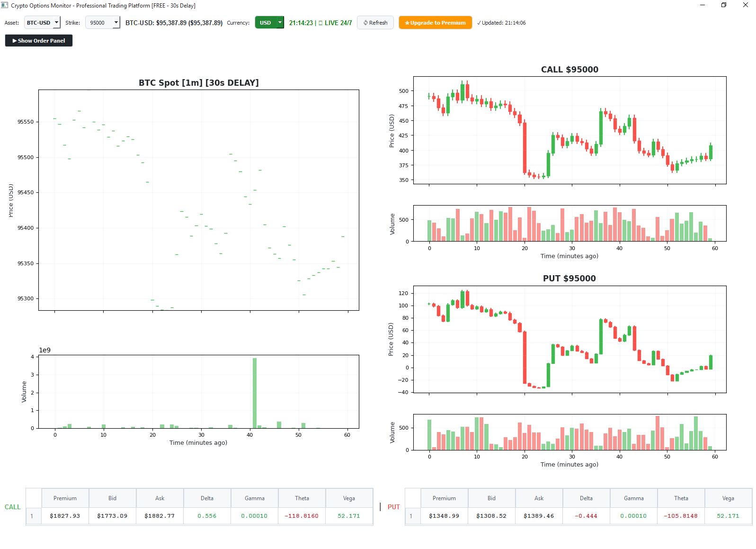Expand the currency selector dropdown arrow

(x=279, y=22)
